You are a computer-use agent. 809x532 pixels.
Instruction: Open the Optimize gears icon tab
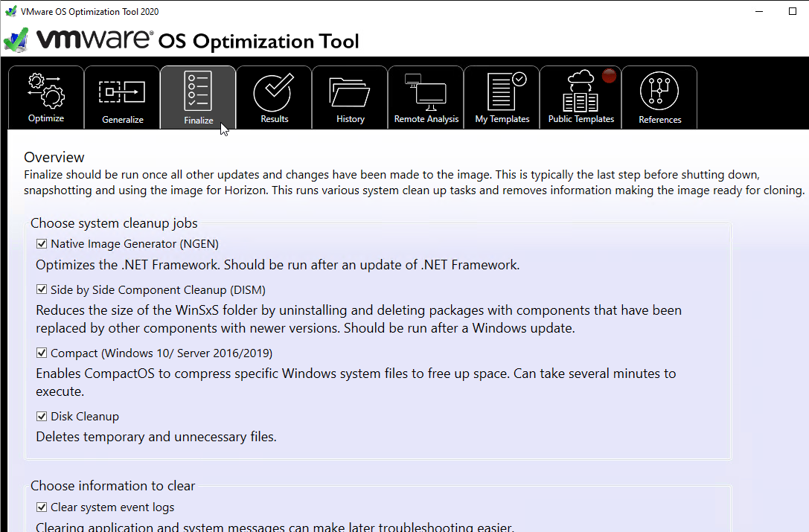(46, 92)
